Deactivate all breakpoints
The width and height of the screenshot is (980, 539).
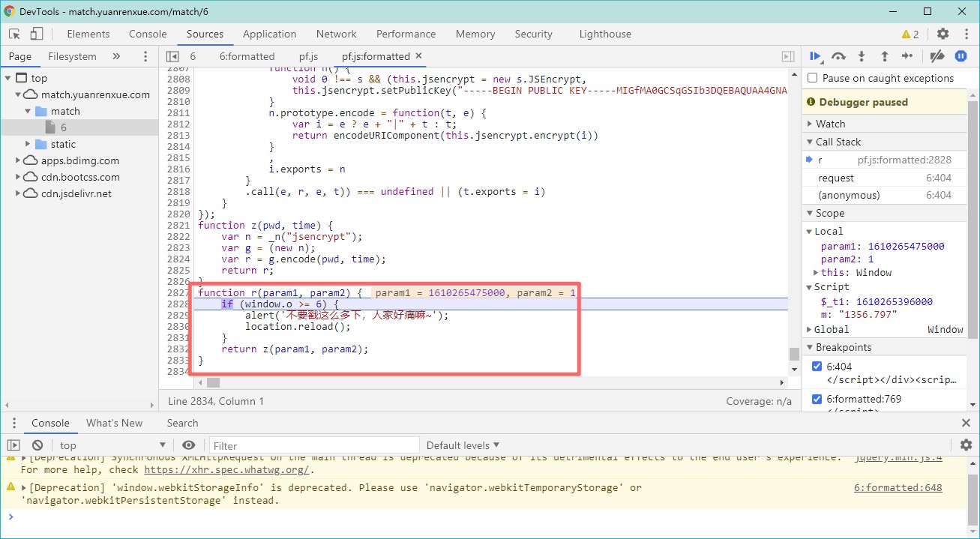pyautogui.click(x=937, y=56)
